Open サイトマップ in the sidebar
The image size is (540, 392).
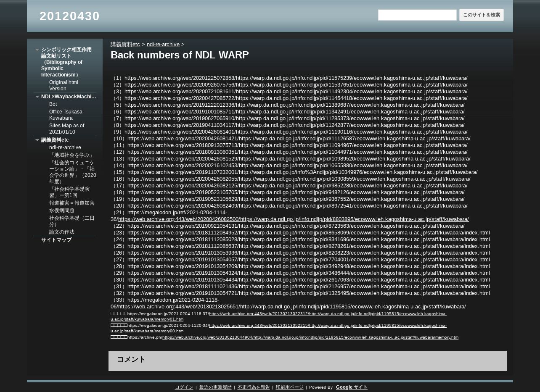click(56, 240)
